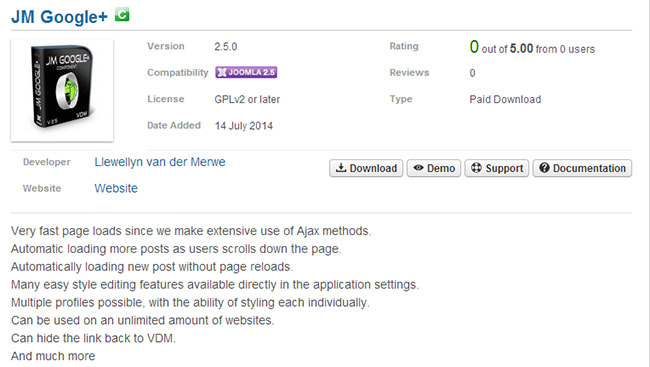650x367 pixels.
Task: Click the Download button
Action: point(366,168)
